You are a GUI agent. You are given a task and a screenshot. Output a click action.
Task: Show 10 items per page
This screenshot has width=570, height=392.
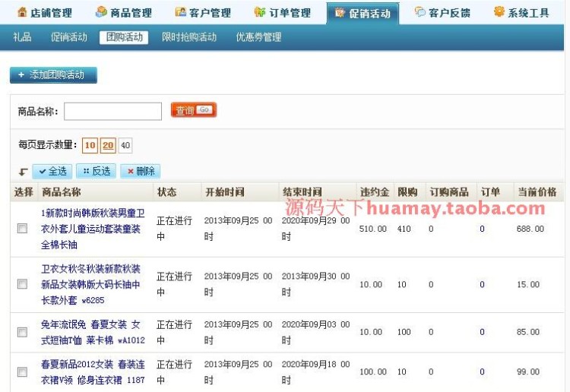click(90, 145)
